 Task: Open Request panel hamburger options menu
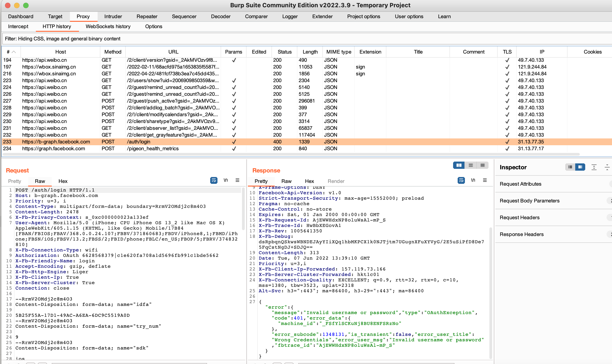click(237, 180)
